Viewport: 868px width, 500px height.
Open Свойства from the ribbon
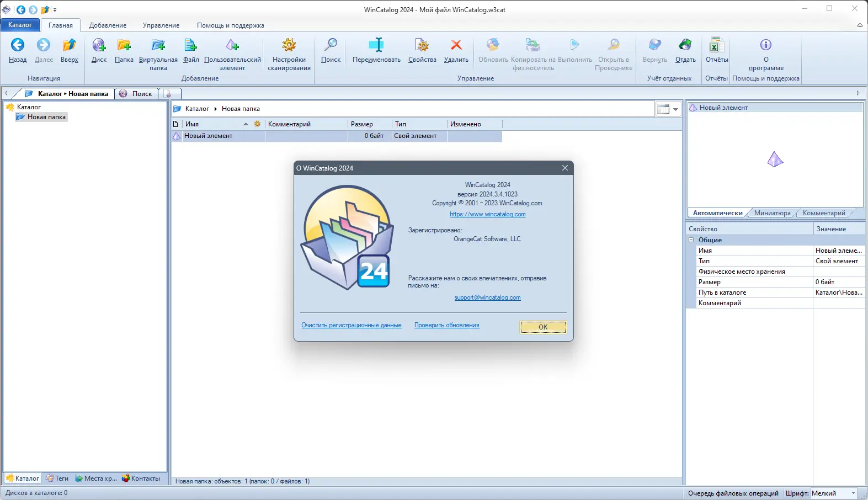[x=422, y=45]
